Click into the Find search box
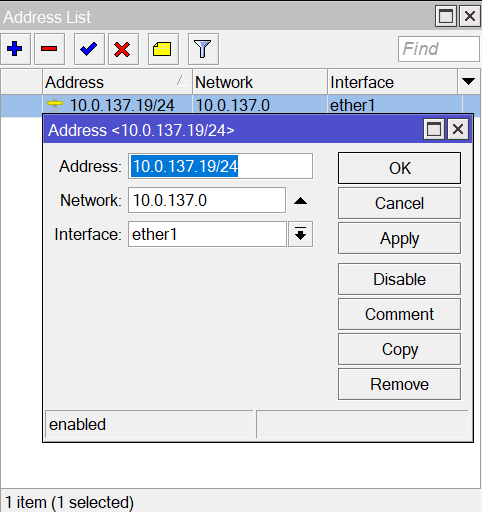Viewport: 482px width, 512px height. [x=439, y=49]
